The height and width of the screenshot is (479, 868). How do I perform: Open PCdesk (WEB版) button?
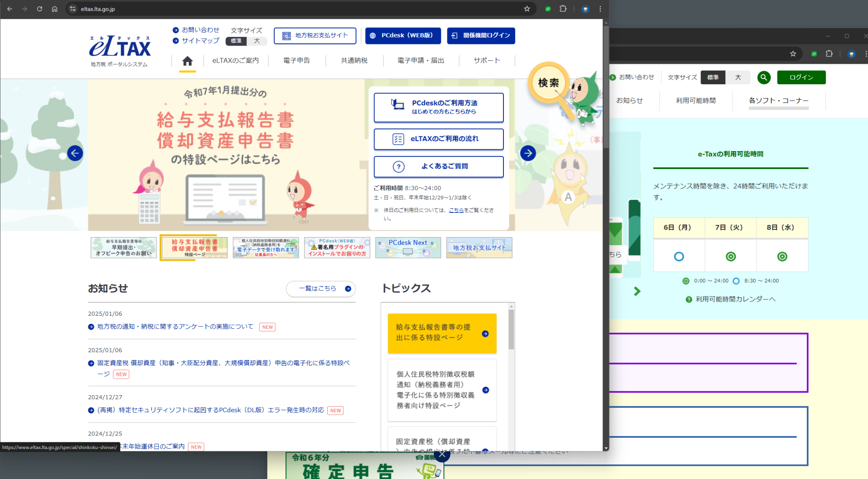click(403, 36)
